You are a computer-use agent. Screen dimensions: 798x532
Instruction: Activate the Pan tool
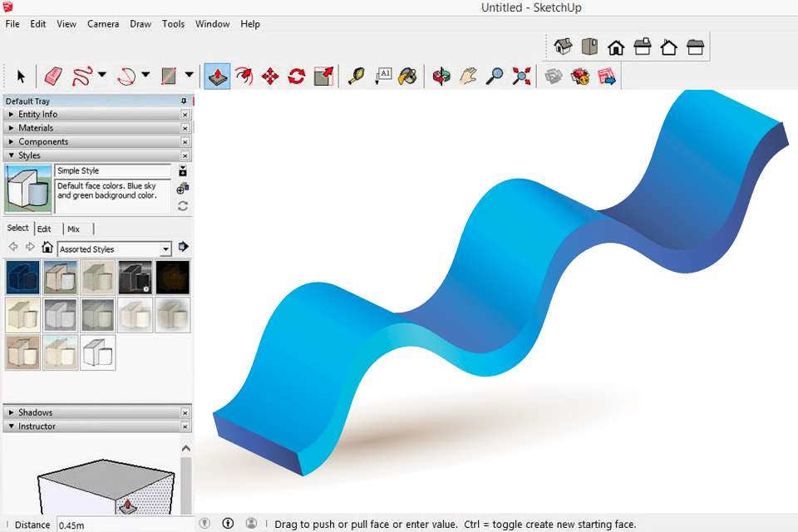[468, 76]
